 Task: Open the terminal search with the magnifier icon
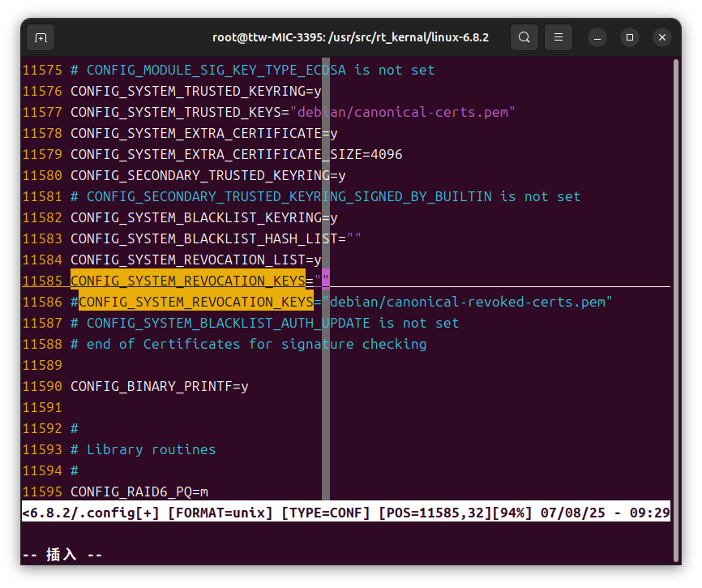point(524,37)
